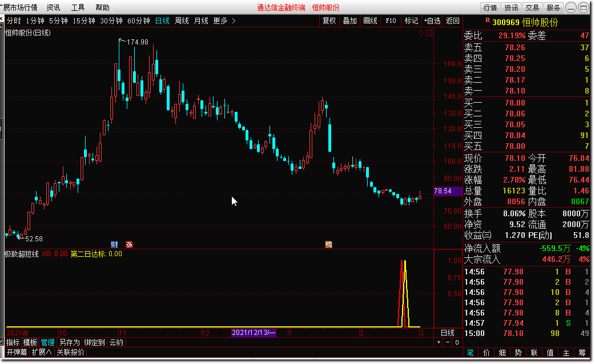Click the 2021/12/13 date marker
The image size is (595, 364).
coord(254,333)
